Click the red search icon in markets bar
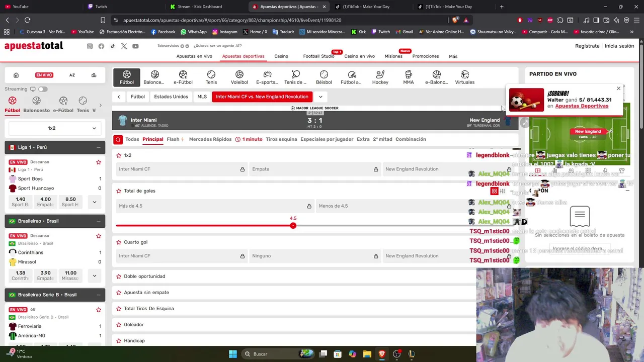The image size is (644, 362). point(118,139)
